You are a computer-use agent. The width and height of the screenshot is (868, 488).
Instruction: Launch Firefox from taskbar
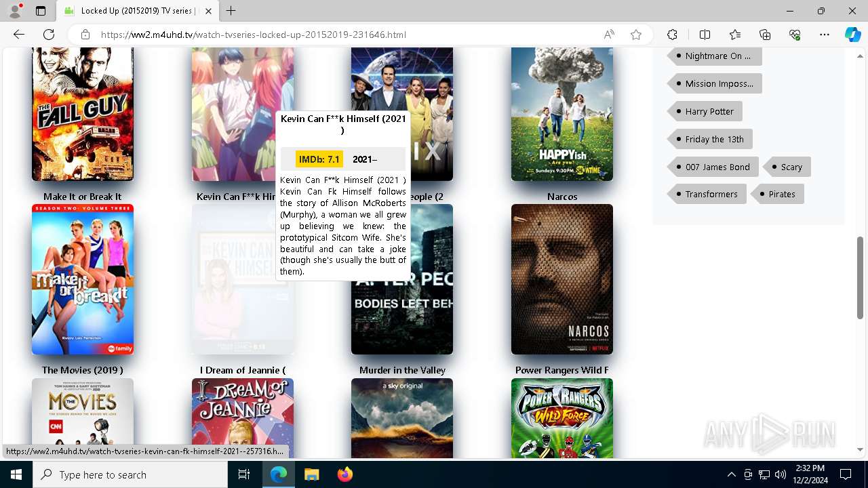[344, 474]
